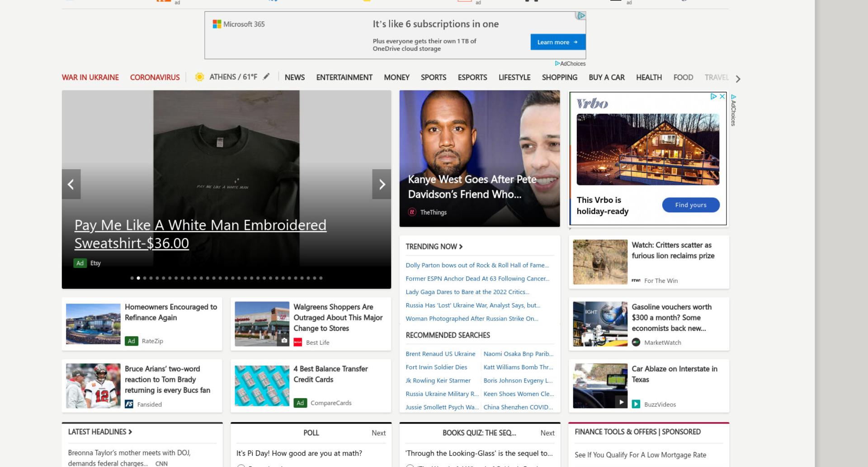Screen dimensions: 868x467
Task: Click the Best Life source logo
Action: (x=297, y=342)
